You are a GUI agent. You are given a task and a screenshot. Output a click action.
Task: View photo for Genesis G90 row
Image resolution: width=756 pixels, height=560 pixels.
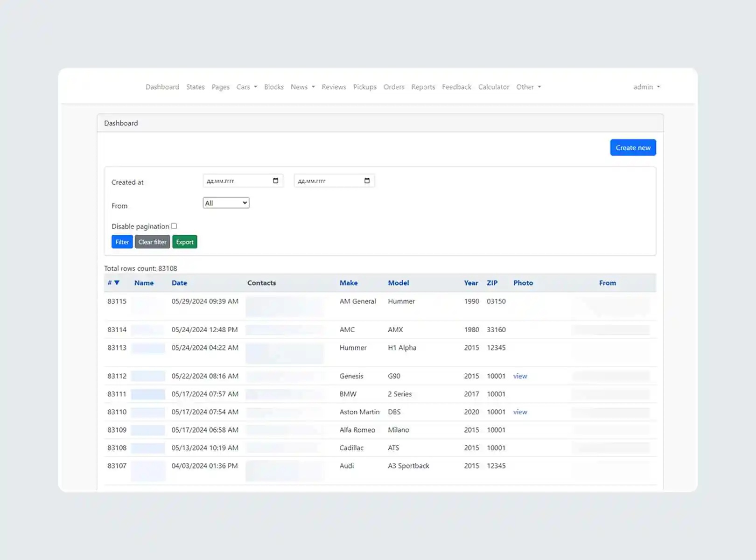[520, 376]
